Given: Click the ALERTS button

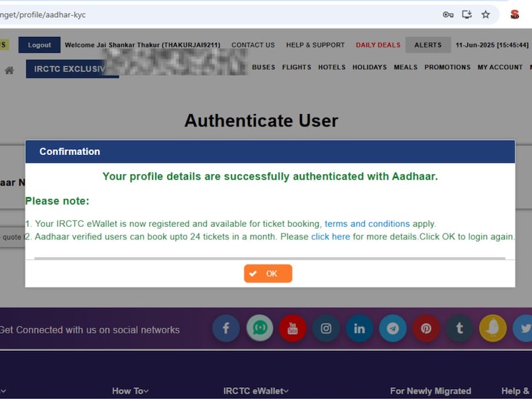Looking at the screenshot, I should click(x=428, y=45).
